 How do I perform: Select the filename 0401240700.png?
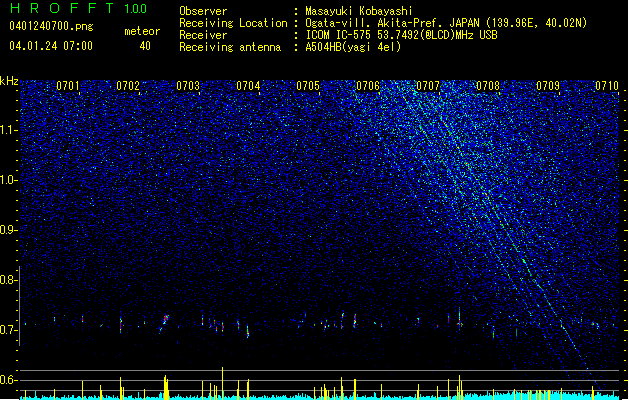51,26
